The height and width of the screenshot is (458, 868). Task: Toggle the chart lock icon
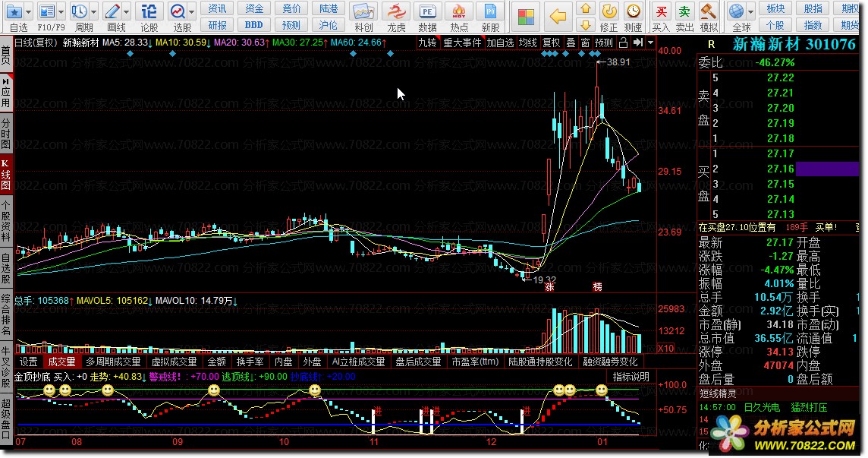(624, 43)
